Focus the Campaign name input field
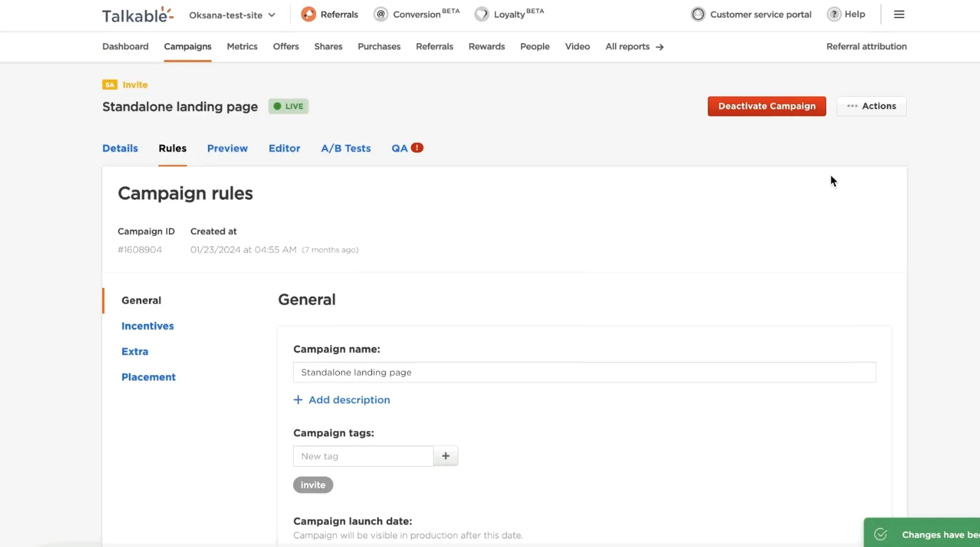The image size is (980, 547). coord(584,372)
